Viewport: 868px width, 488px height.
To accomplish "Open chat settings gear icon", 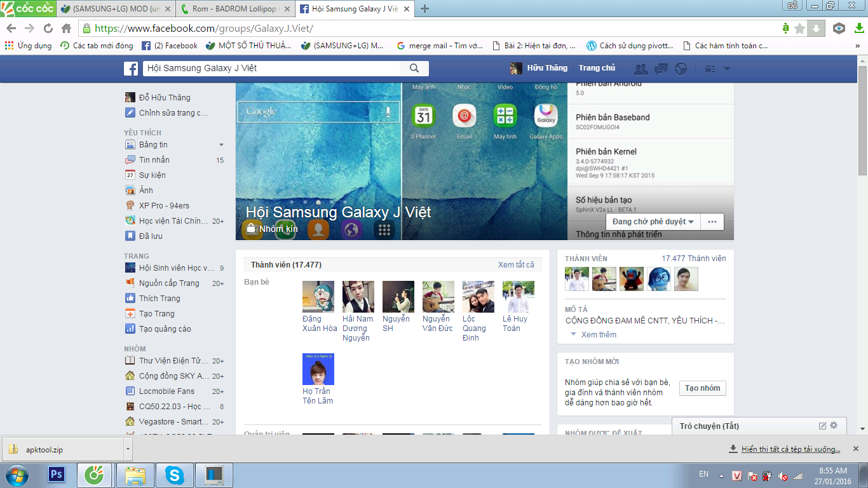I will click(834, 426).
